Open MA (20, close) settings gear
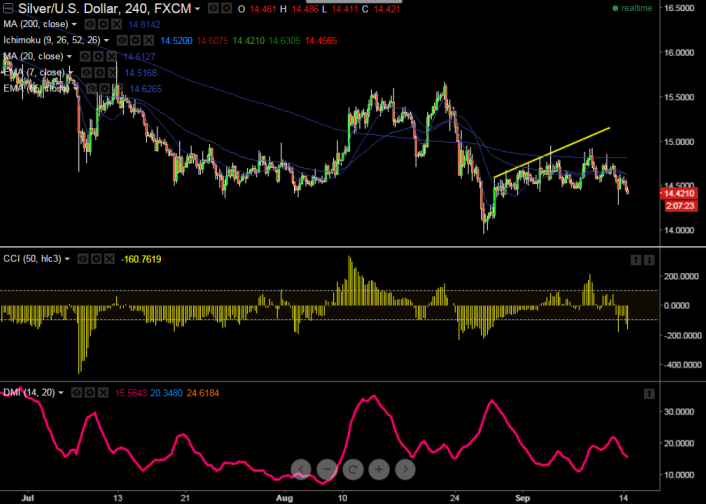 98,57
